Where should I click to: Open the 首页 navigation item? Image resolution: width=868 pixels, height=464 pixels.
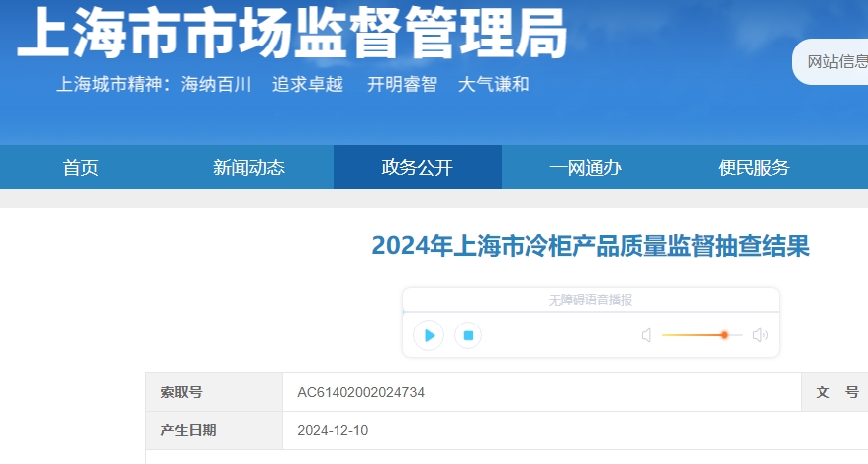coord(81,167)
